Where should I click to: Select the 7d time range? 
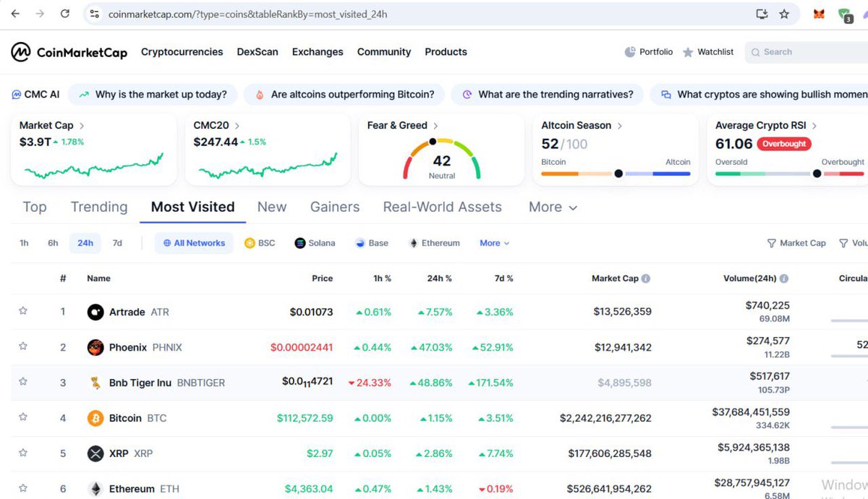coord(117,243)
